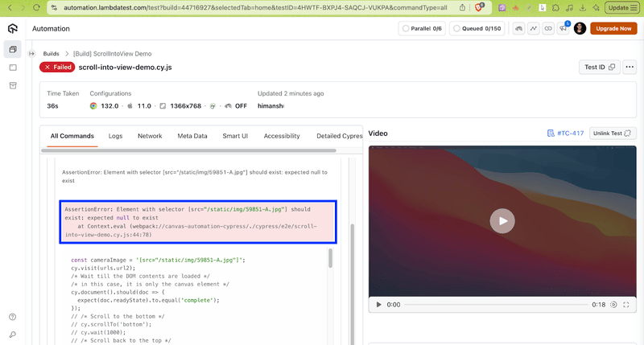Open the Detailed Cypress tab
Image resolution: width=644 pixels, height=345 pixels.
click(339, 136)
